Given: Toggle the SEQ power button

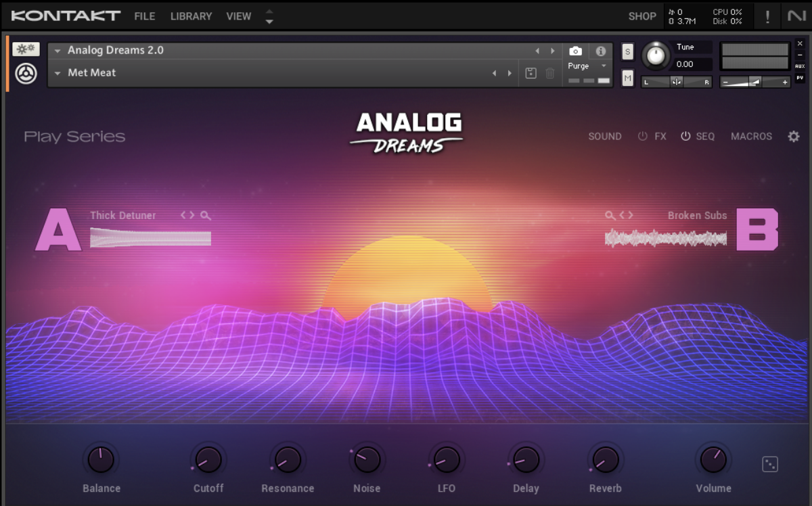Looking at the screenshot, I should point(685,137).
